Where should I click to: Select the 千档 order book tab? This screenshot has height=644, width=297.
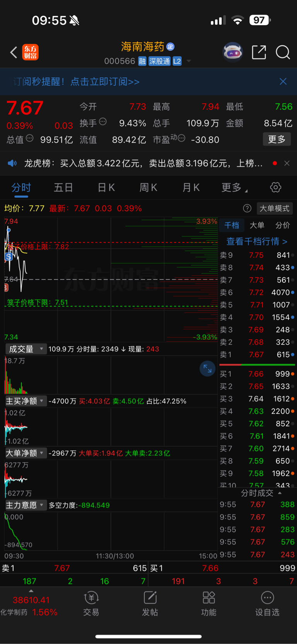(x=232, y=225)
